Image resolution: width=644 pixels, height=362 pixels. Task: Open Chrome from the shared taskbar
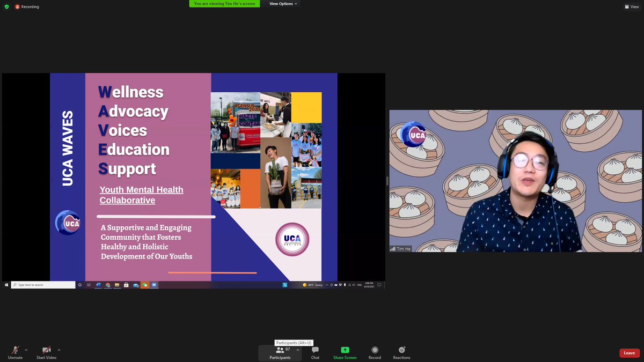(x=107, y=285)
